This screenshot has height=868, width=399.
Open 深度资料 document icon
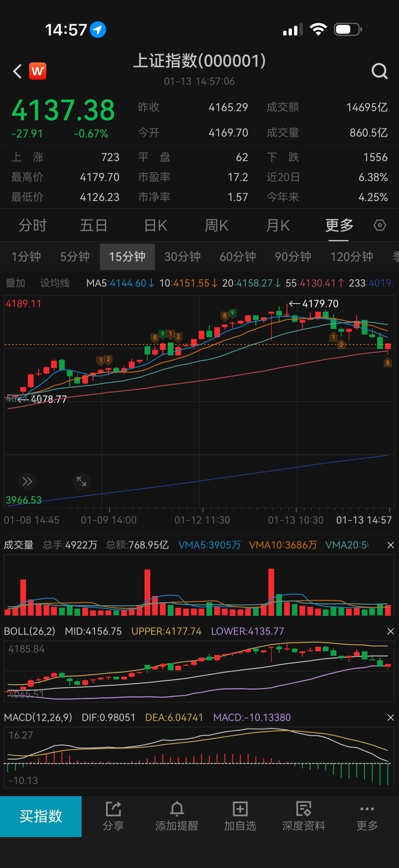[304, 809]
